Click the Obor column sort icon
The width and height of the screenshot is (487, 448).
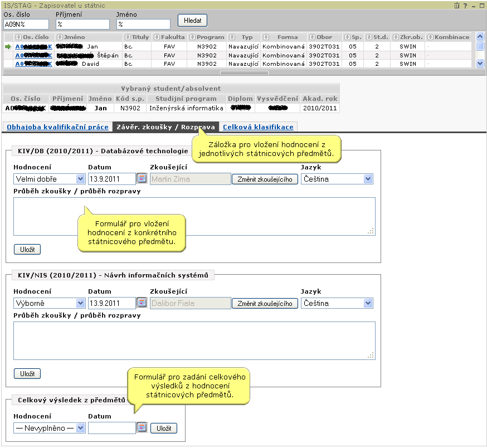coord(313,37)
